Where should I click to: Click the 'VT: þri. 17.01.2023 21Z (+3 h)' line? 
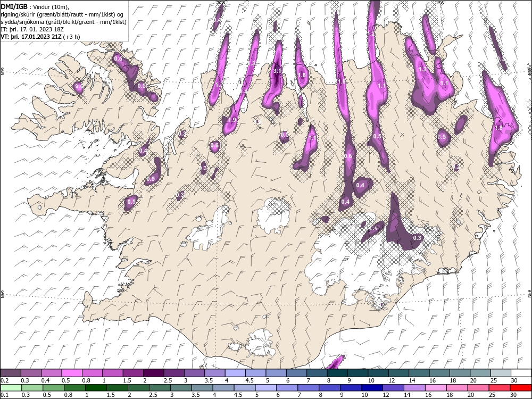click(x=40, y=37)
